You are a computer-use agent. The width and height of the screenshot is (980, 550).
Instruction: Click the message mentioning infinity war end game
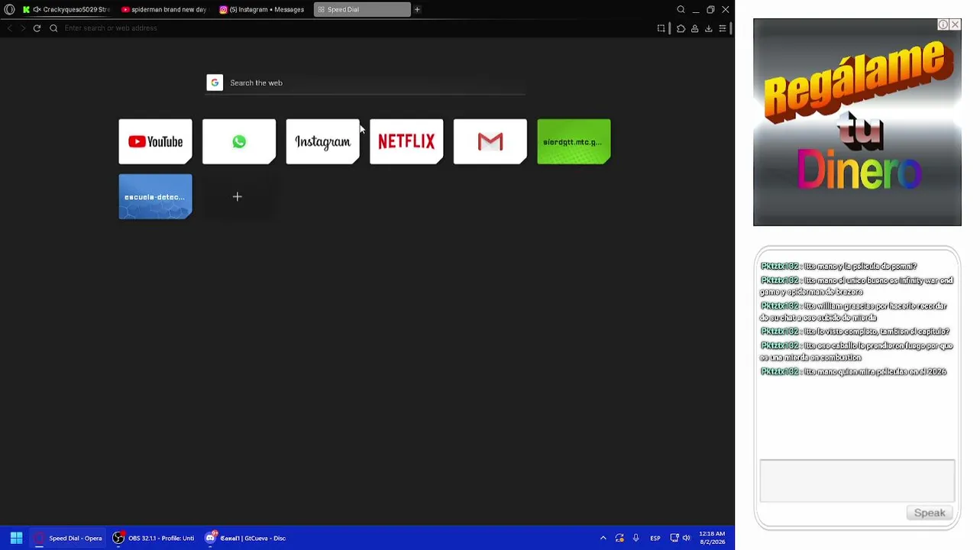[x=856, y=286]
